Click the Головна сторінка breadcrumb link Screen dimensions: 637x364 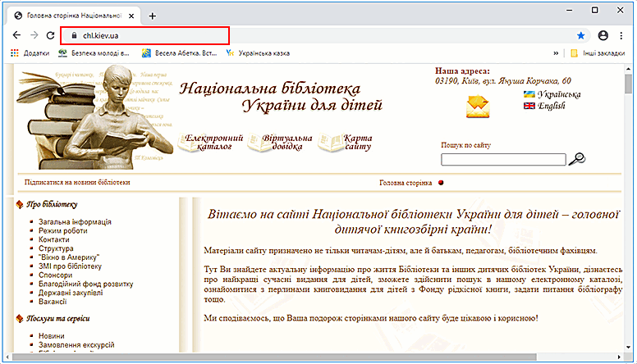[406, 183]
